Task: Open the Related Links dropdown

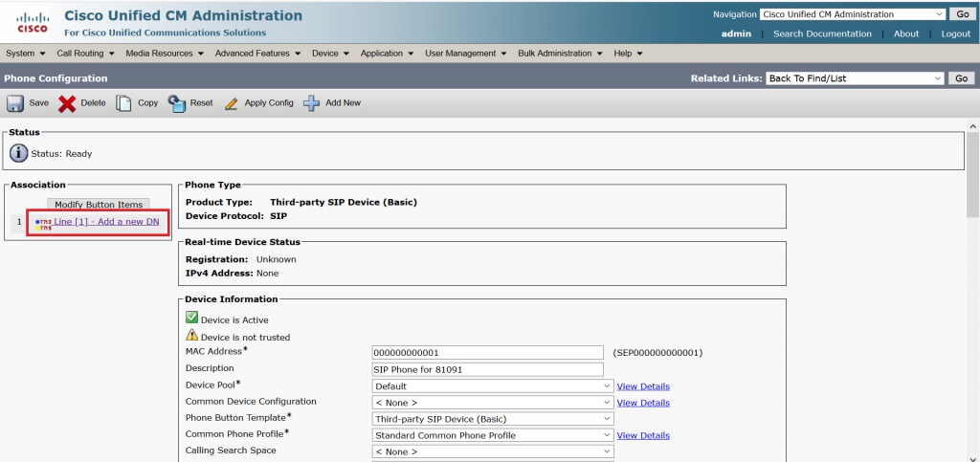Action: 855,78
